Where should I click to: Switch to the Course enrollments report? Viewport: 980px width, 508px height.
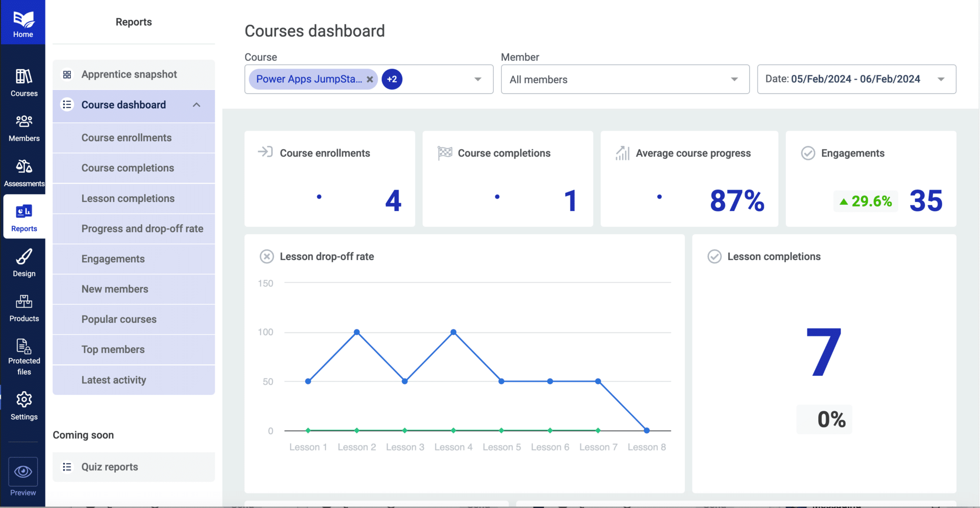pyautogui.click(x=126, y=137)
